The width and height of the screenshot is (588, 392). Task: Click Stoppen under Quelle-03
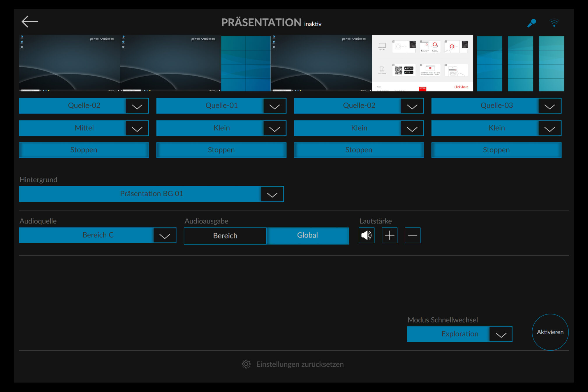tap(496, 150)
